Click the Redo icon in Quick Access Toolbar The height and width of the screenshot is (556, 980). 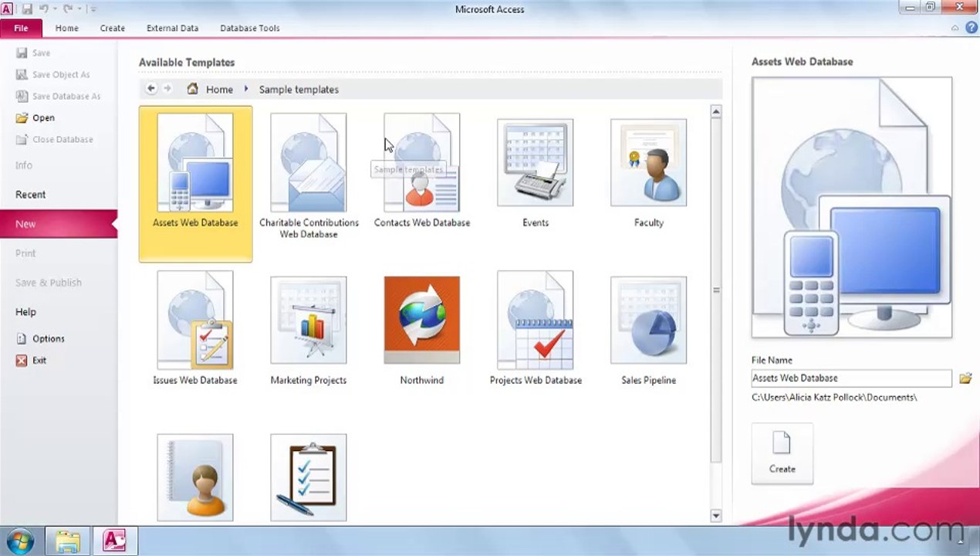67,8
